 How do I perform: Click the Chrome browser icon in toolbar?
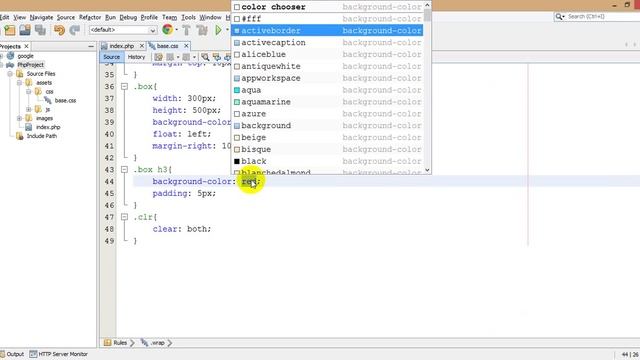point(167,29)
